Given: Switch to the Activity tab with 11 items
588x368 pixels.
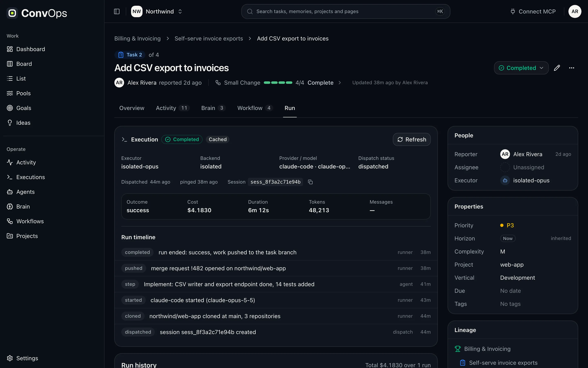Looking at the screenshot, I should pos(173,108).
